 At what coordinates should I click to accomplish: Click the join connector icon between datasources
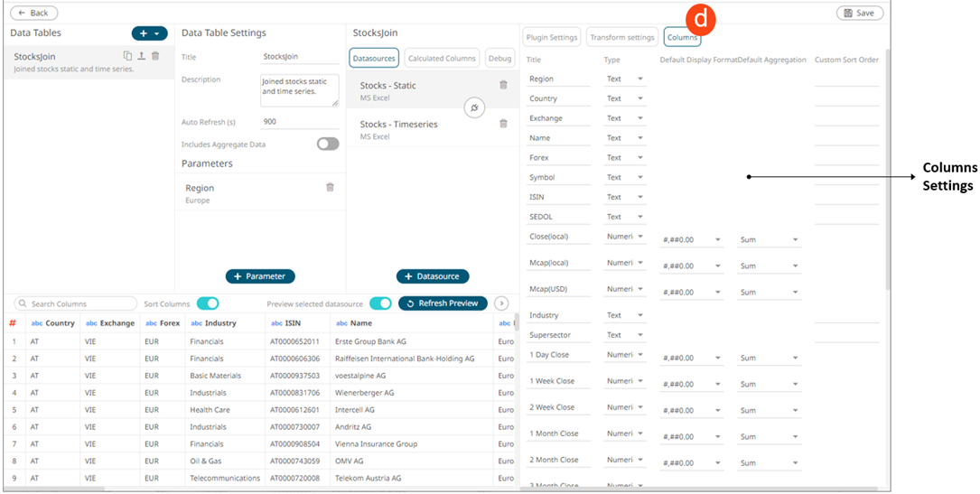[474, 108]
